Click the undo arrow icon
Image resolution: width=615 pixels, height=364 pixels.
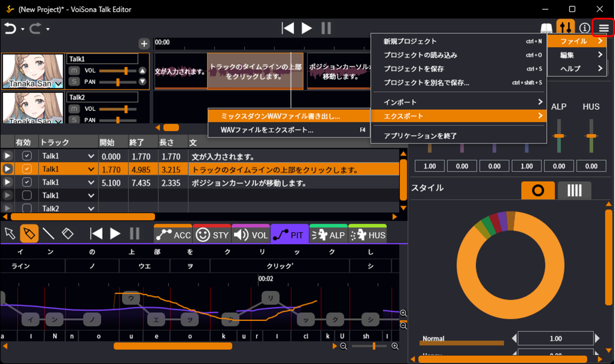[10, 28]
